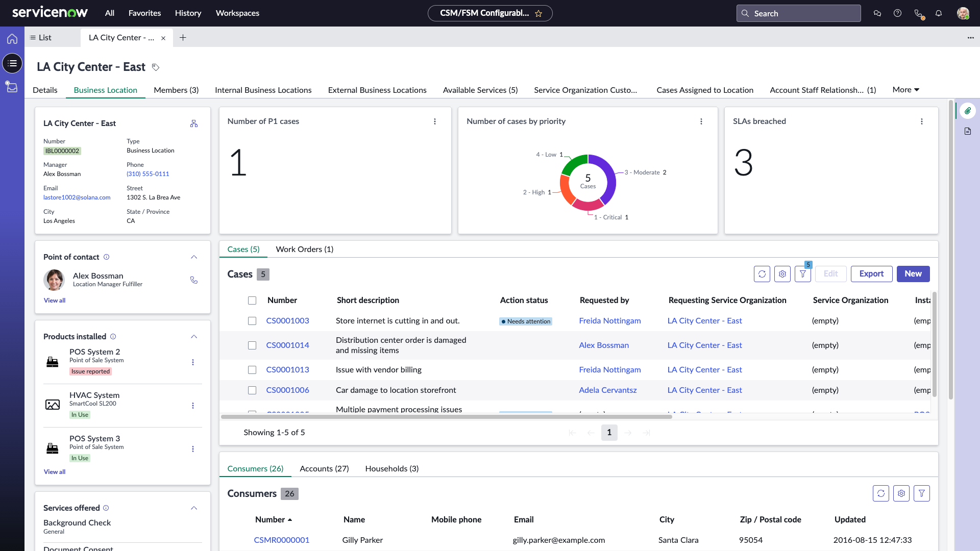Expand the More tabs dropdown
This screenshot has height=551, width=980.
click(x=906, y=90)
